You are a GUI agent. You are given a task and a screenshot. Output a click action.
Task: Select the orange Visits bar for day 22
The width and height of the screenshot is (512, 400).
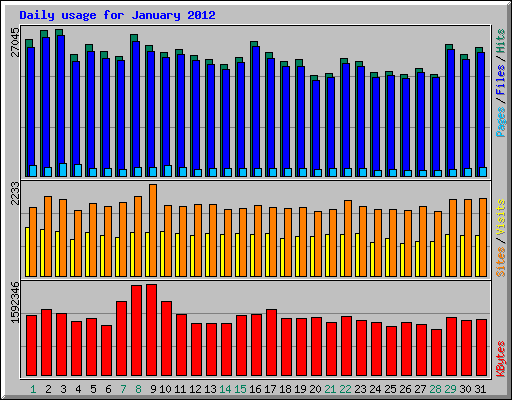click(x=348, y=238)
